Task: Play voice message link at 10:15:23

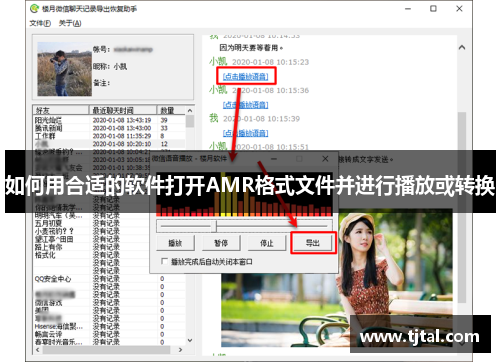Action: [x=246, y=76]
